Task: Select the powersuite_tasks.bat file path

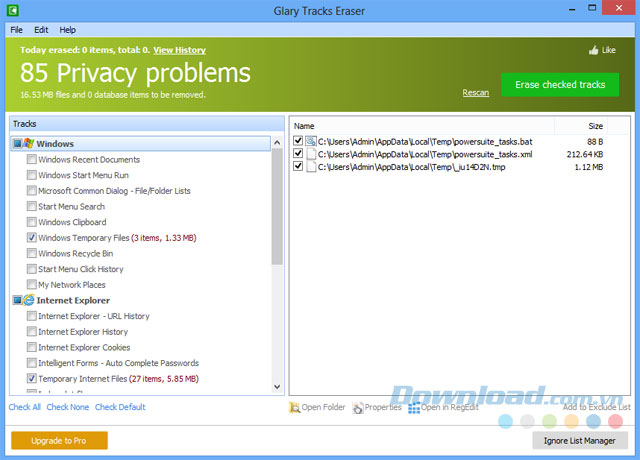Action: (425, 142)
